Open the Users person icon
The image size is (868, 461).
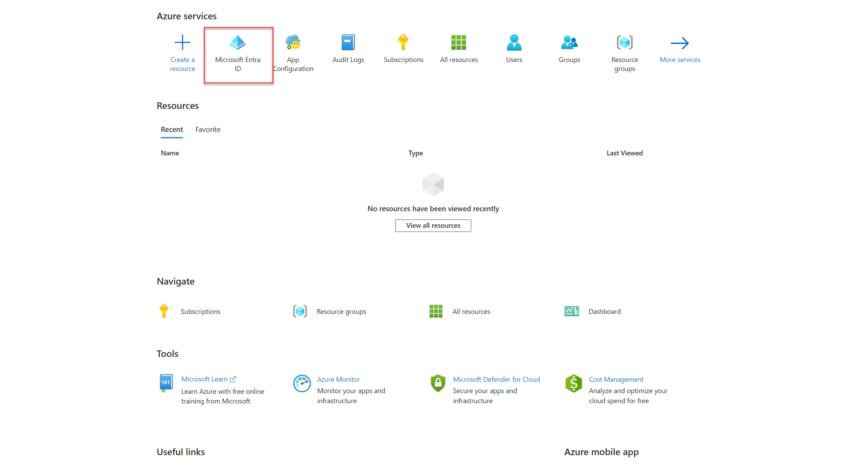coord(514,42)
